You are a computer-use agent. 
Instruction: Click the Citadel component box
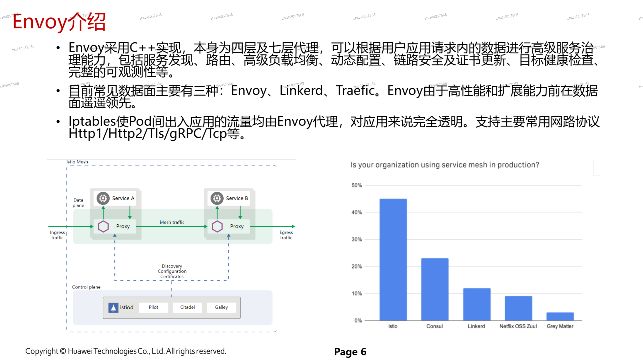coord(187,307)
